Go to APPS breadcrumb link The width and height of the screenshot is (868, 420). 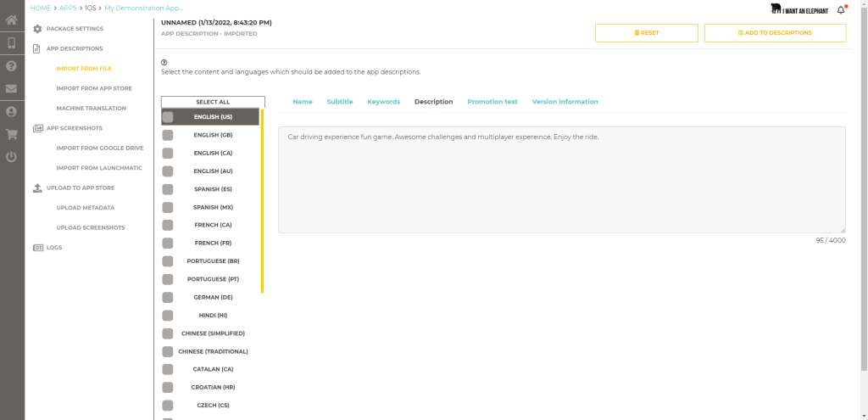68,8
